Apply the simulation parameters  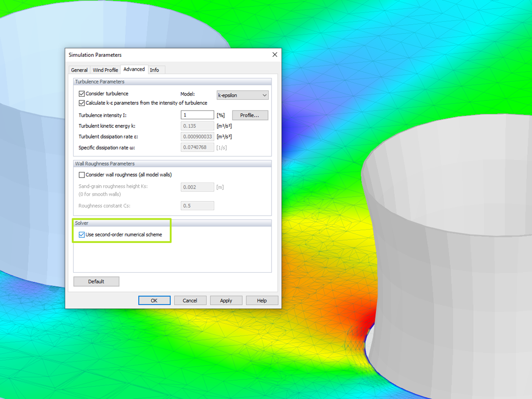pos(226,300)
